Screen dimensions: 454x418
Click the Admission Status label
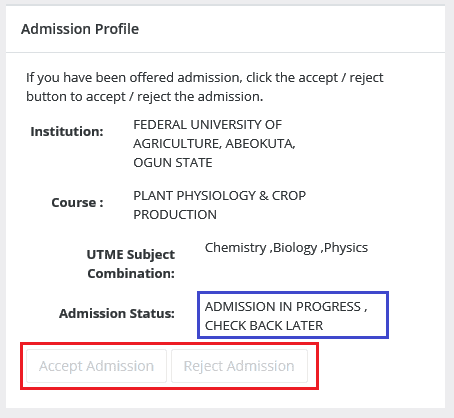[117, 313]
